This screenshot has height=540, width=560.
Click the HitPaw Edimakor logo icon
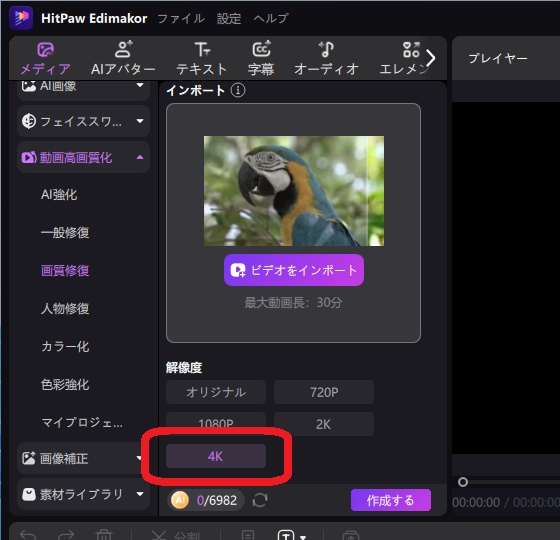(21, 18)
